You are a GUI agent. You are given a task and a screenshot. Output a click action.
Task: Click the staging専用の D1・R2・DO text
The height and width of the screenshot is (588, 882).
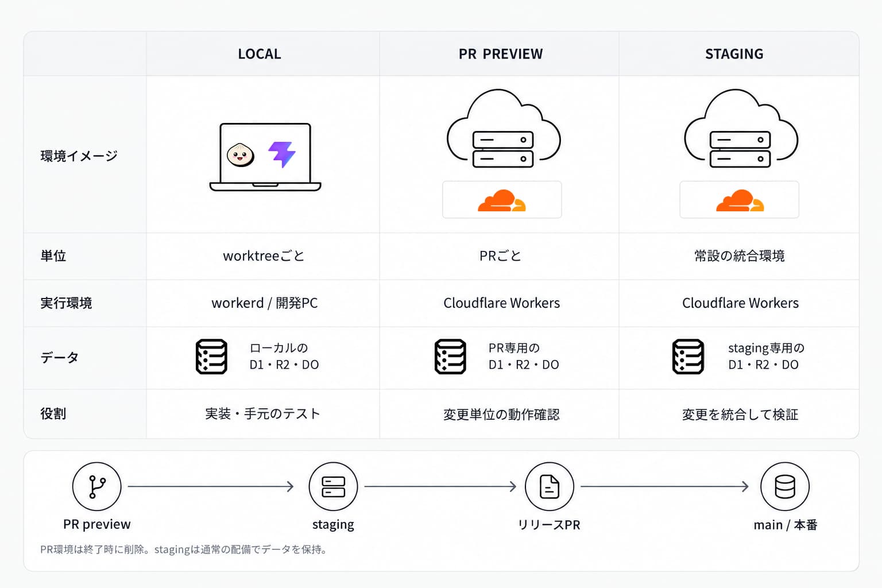click(766, 356)
